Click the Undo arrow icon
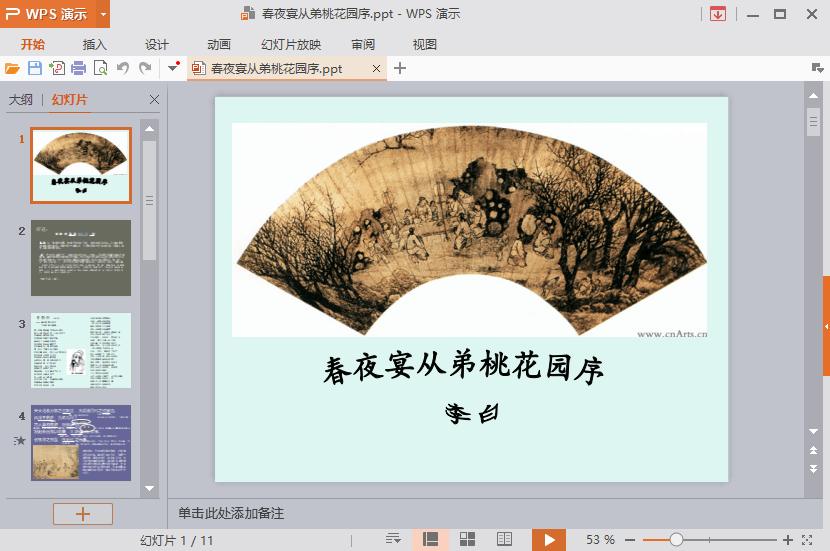Viewport: 830px width, 551px height. pyautogui.click(x=123, y=68)
